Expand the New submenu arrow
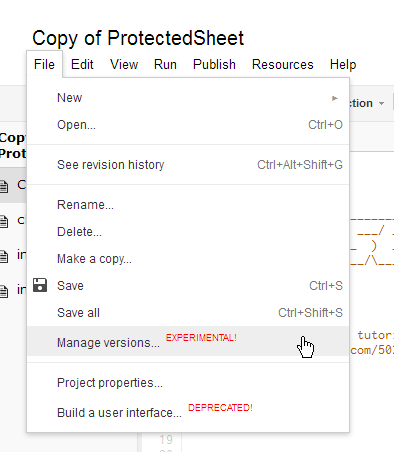This screenshot has height=452, width=394. coord(335,98)
